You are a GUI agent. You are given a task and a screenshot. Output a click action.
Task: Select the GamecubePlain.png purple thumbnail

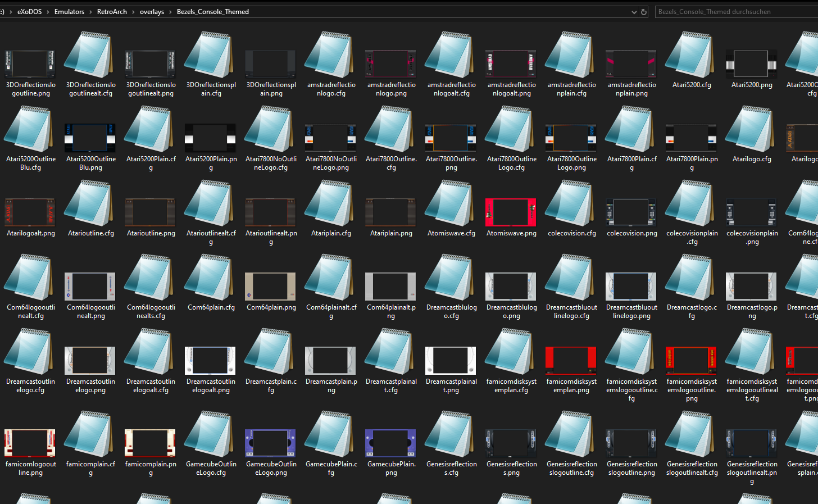pyautogui.click(x=391, y=443)
